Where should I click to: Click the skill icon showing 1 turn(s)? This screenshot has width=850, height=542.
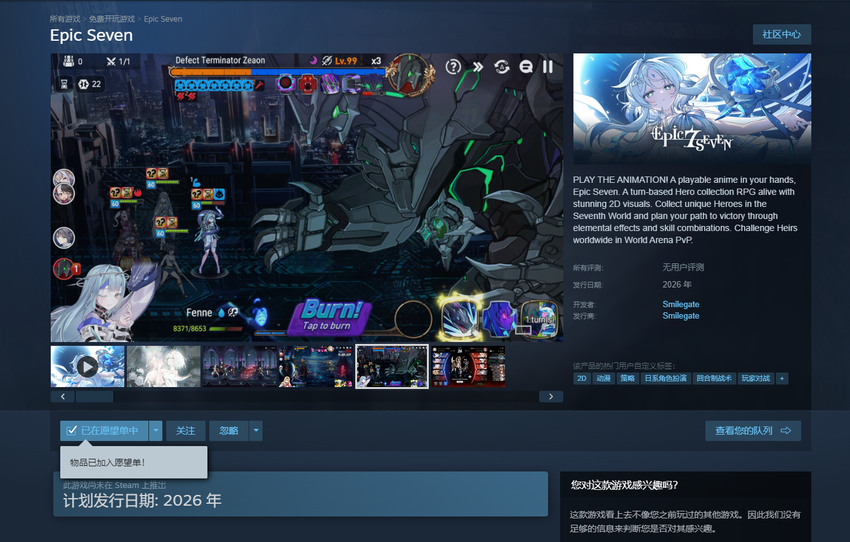pos(539,319)
